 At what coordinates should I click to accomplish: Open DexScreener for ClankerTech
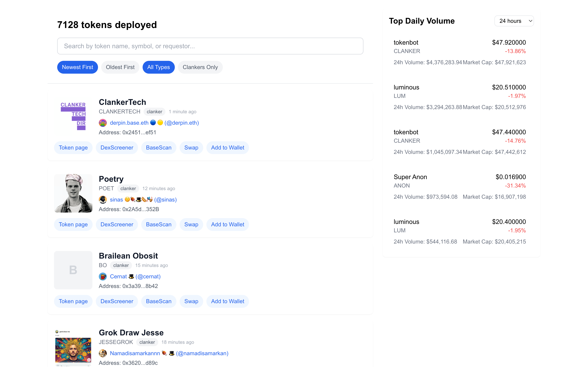pyautogui.click(x=117, y=147)
